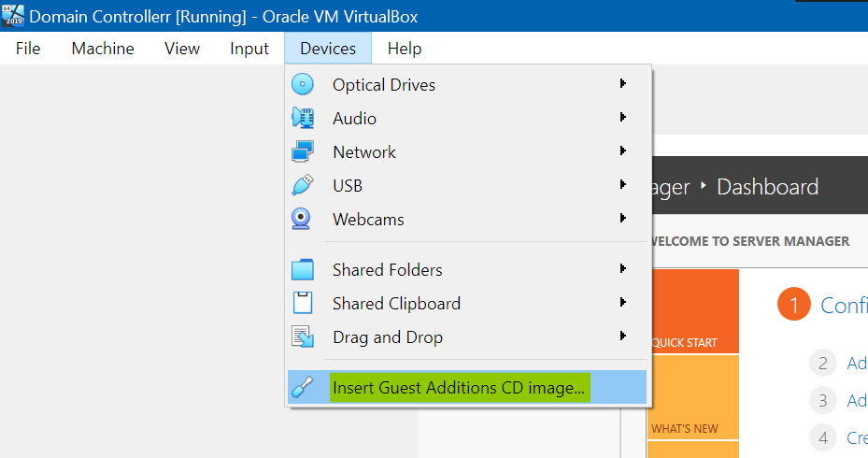The width and height of the screenshot is (868, 458).
Task: Expand the Drag and Drop submenu arrow
Action: pyautogui.click(x=623, y=336)
